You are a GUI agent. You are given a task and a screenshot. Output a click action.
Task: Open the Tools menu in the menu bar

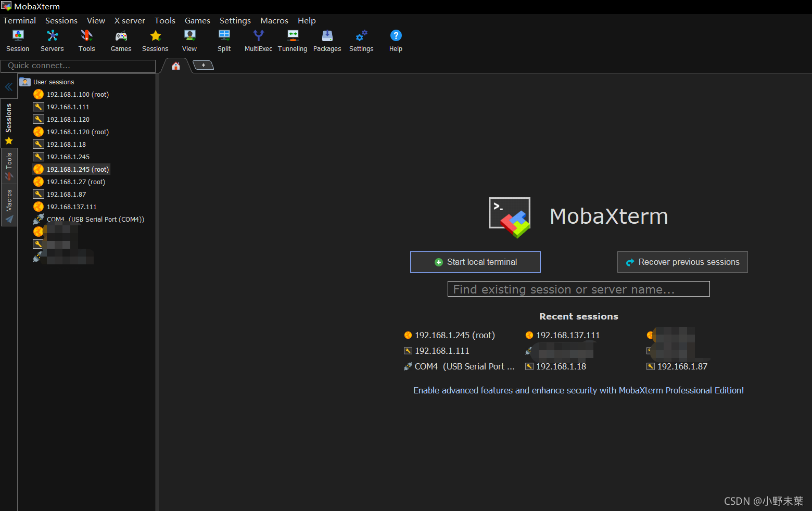click(165, 20)
